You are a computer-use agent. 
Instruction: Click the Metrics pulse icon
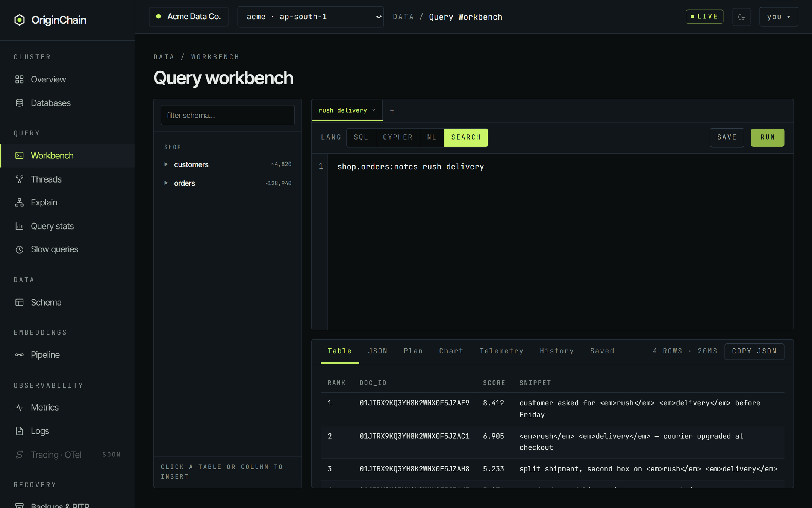coord(20,408)
